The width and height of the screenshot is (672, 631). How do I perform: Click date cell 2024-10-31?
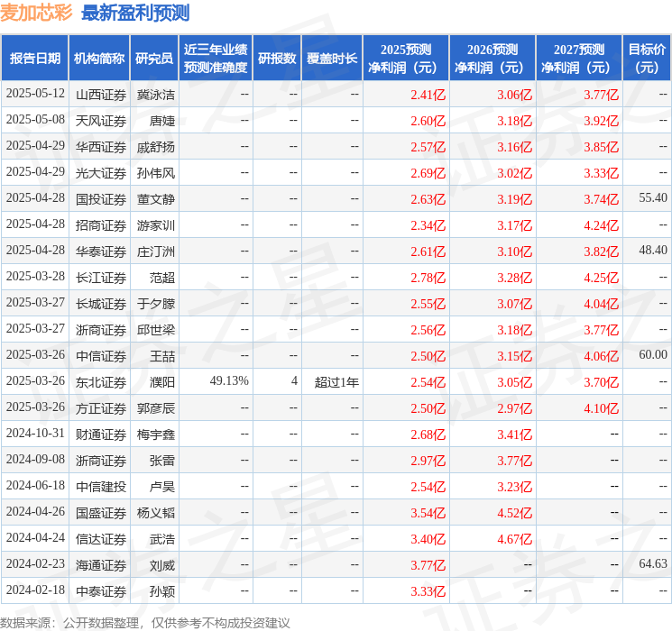coord(35,433)
